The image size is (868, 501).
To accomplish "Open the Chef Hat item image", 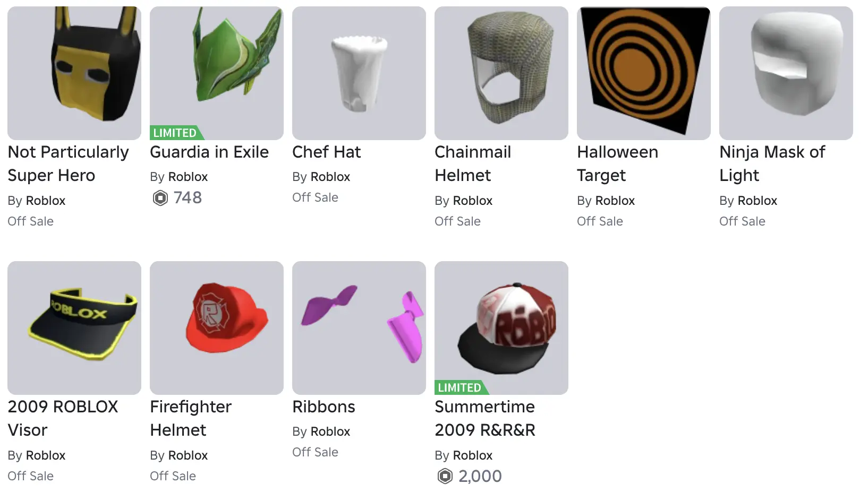I will (x=359, y=73).
